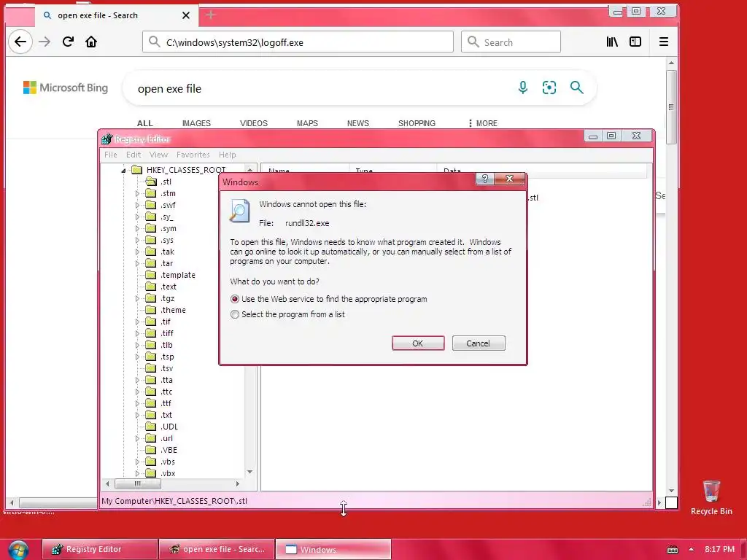Open the browser home page icon

(91, 42)
